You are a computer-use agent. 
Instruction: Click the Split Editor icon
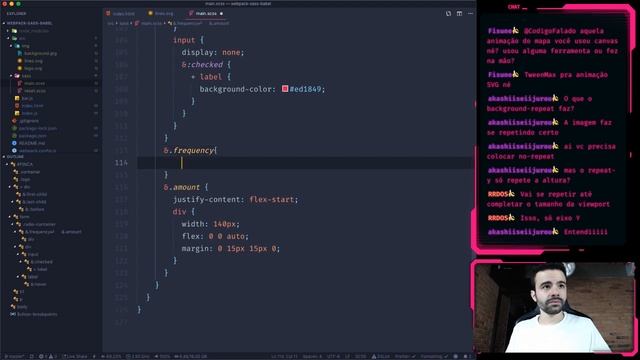coord(459,13)
